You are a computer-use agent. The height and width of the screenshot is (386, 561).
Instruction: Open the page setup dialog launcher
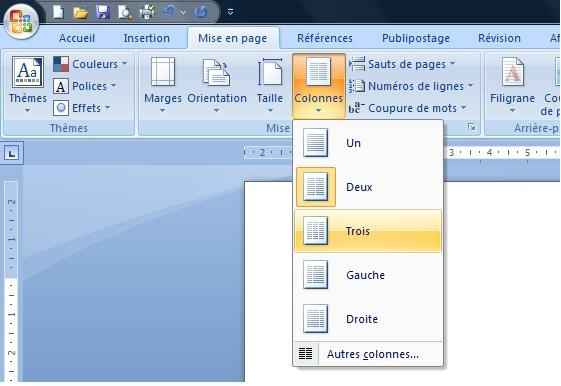[x=471, y=126]
